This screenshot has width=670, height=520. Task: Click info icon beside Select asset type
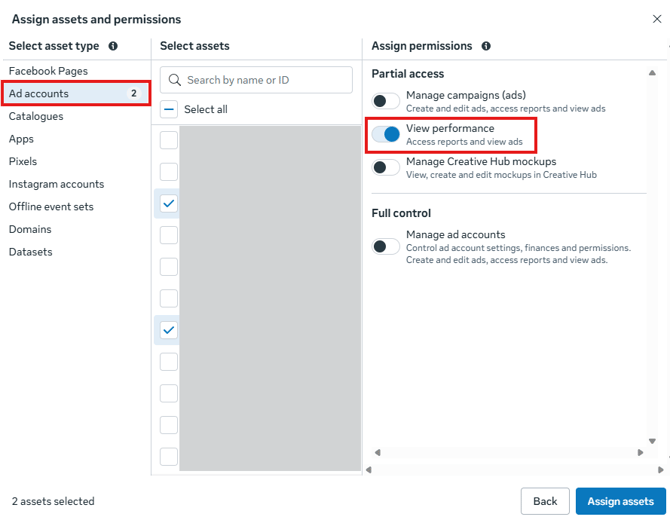point(113,46)
